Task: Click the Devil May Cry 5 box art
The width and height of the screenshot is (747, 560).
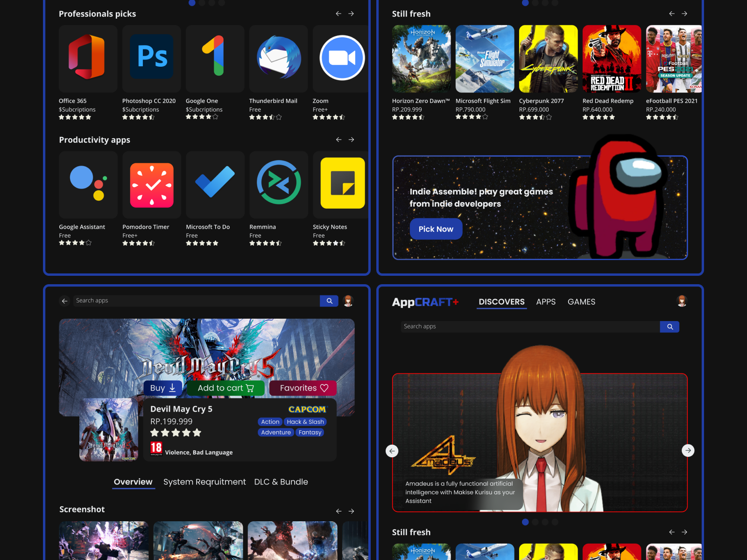Action: pyautogui.click(x=109, y=430)
